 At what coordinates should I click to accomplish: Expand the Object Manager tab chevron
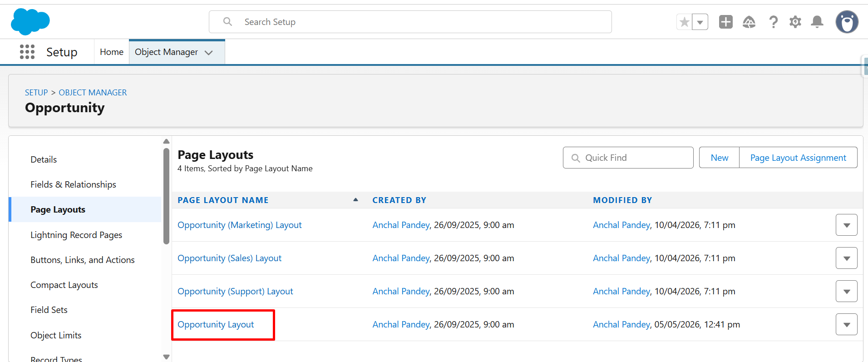coord(209,53)
